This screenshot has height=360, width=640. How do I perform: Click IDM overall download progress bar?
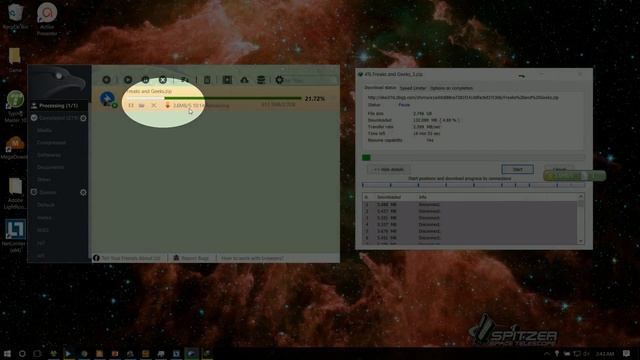tap(473, 157)
